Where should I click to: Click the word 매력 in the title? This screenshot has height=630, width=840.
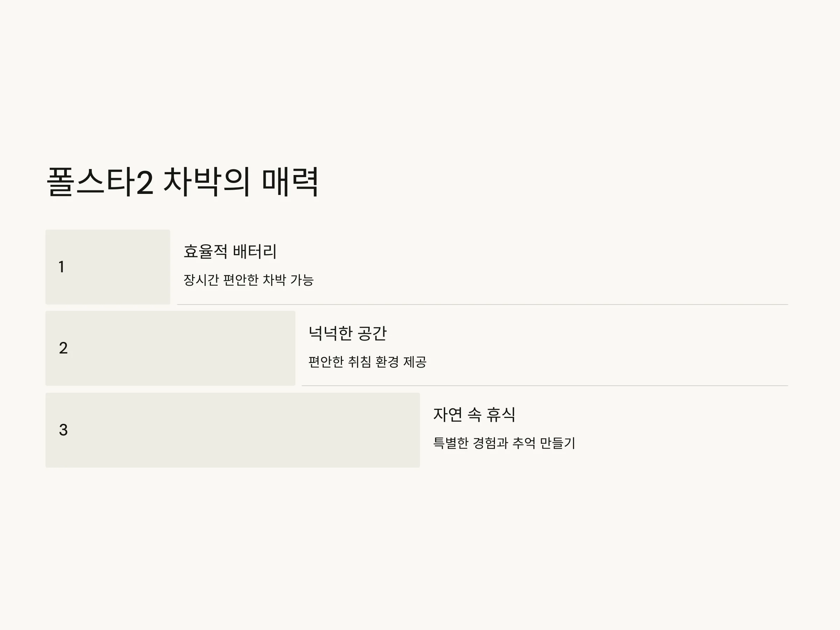click(290, 182)
